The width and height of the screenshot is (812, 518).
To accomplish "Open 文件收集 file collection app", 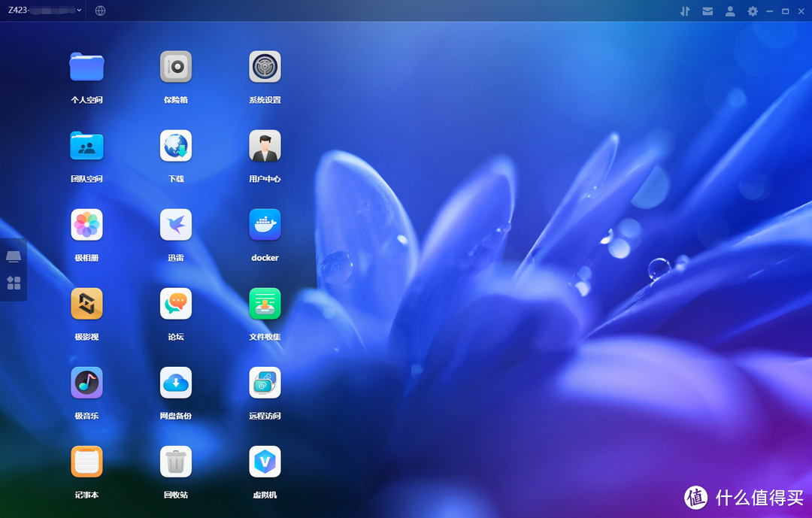I will 265,304.
